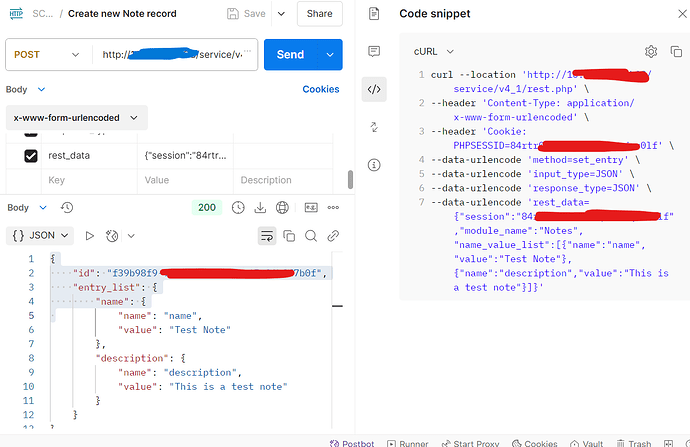
Task: Click the 200 status code badge
Action: pyautogui.click(x=207, y=208)
